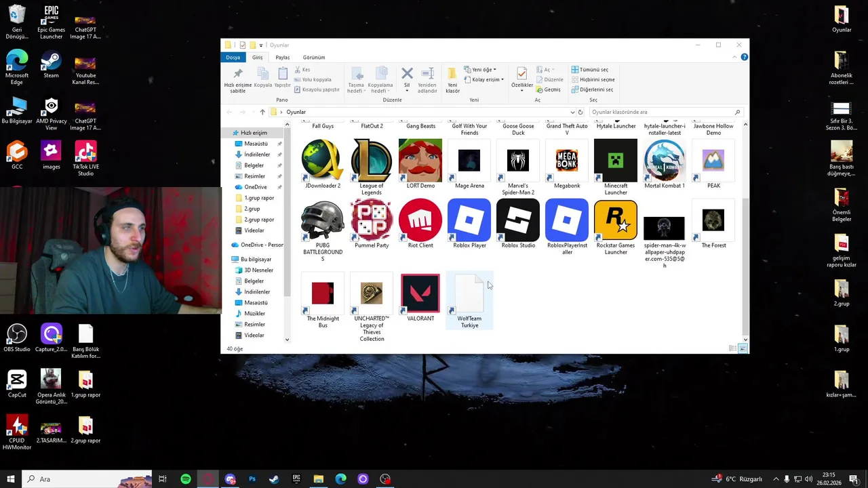Switch to the Görünüm tab
The height and width of the screenshot is (488, 868).
[314, 58]
